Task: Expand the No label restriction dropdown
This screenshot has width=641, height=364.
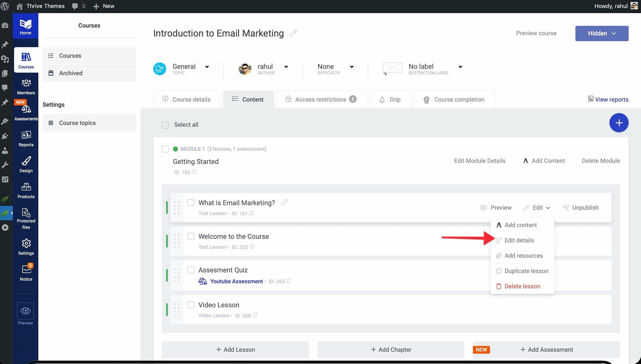Action: (x=460, y=67)
